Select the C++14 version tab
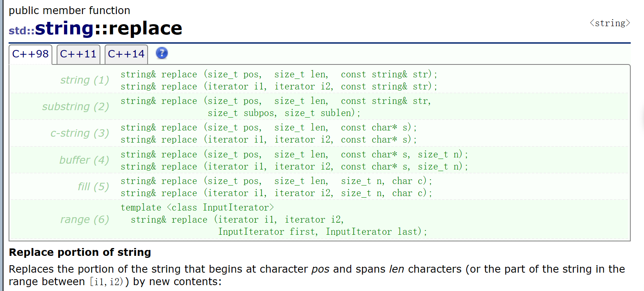644x291 pixels. [x=126, y=54]
